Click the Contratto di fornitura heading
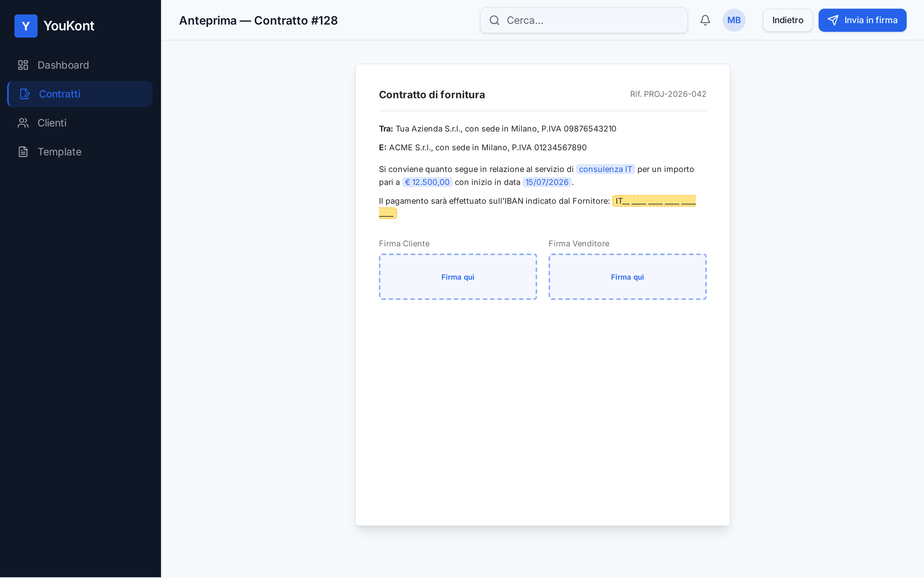 (432, 94)
